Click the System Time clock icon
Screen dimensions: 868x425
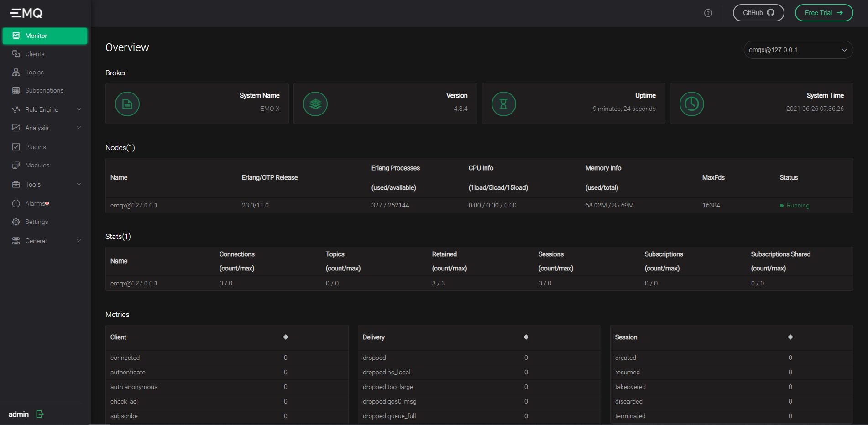pos(692,104)
